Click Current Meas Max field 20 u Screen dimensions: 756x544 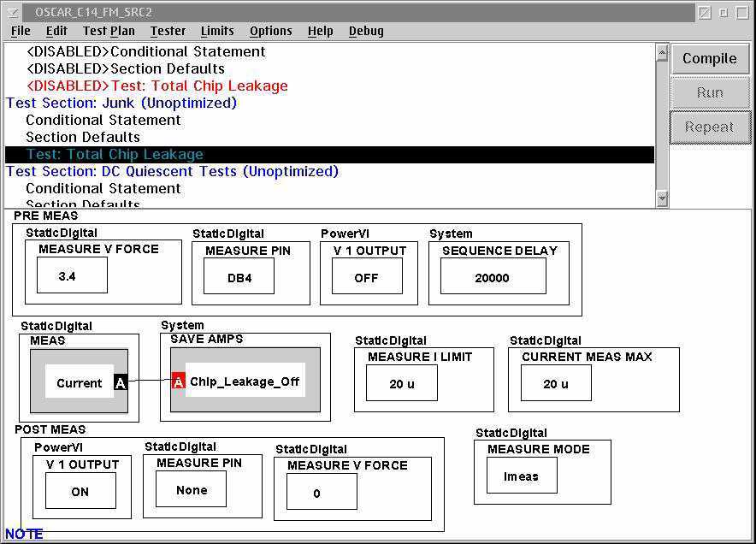pyautogui.click(x=556, y=383)
